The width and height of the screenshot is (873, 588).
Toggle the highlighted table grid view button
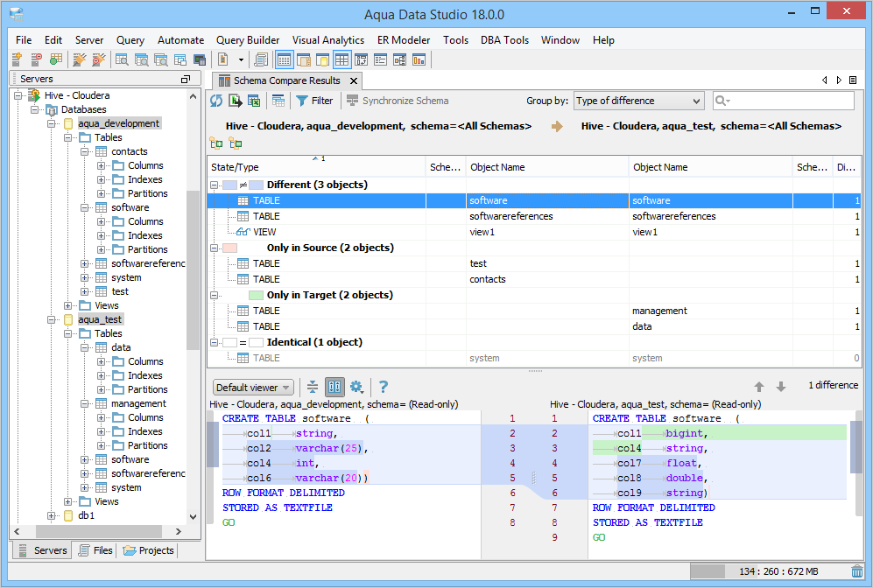[341, 59]
